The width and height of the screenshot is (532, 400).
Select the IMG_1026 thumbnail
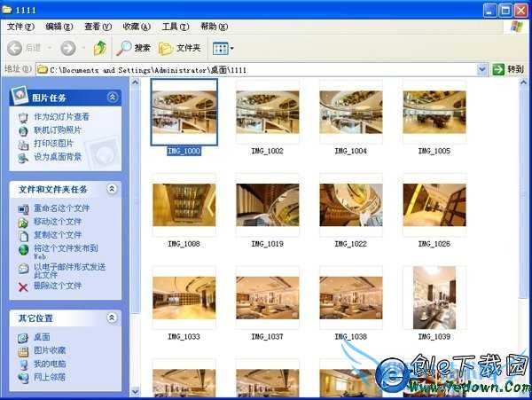click(x=434, y=205)
